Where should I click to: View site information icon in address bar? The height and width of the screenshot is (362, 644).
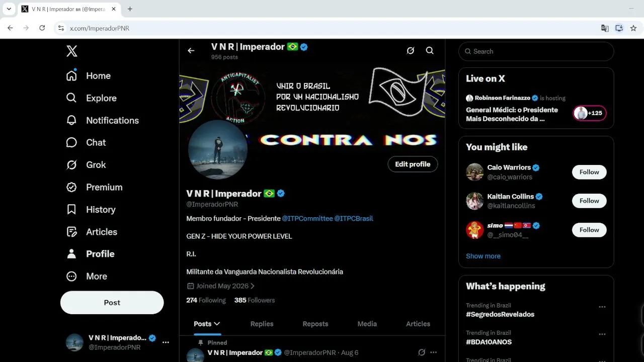click(61, 28)
